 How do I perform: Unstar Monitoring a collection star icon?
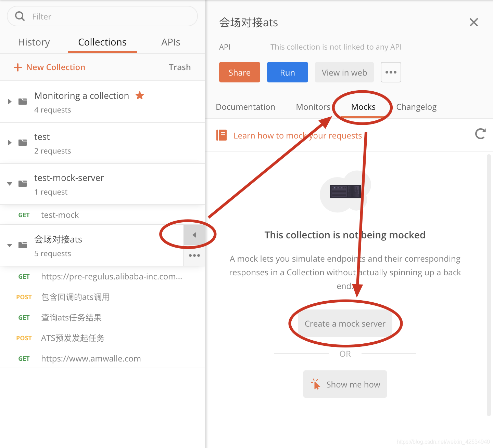pyautogui.click(x=140, y=95)
